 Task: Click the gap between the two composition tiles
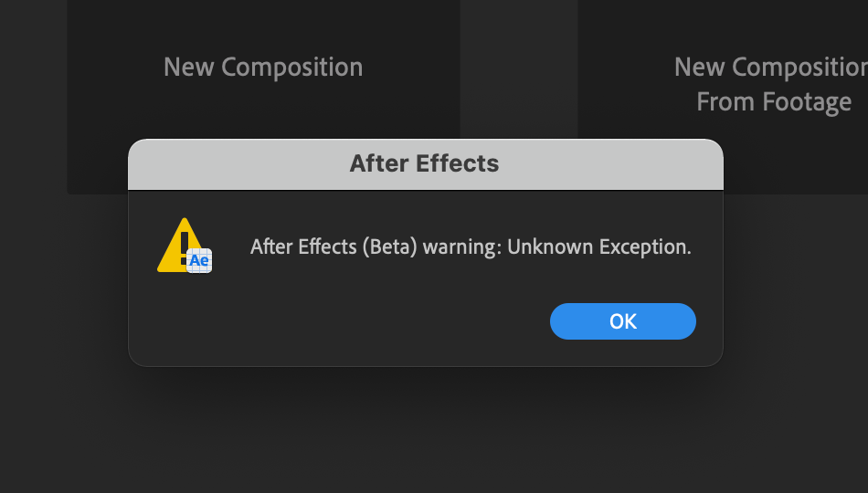coord(519,67)
